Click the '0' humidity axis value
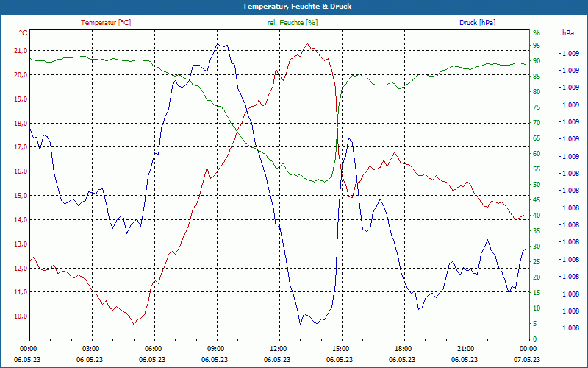 click(535, 339)
